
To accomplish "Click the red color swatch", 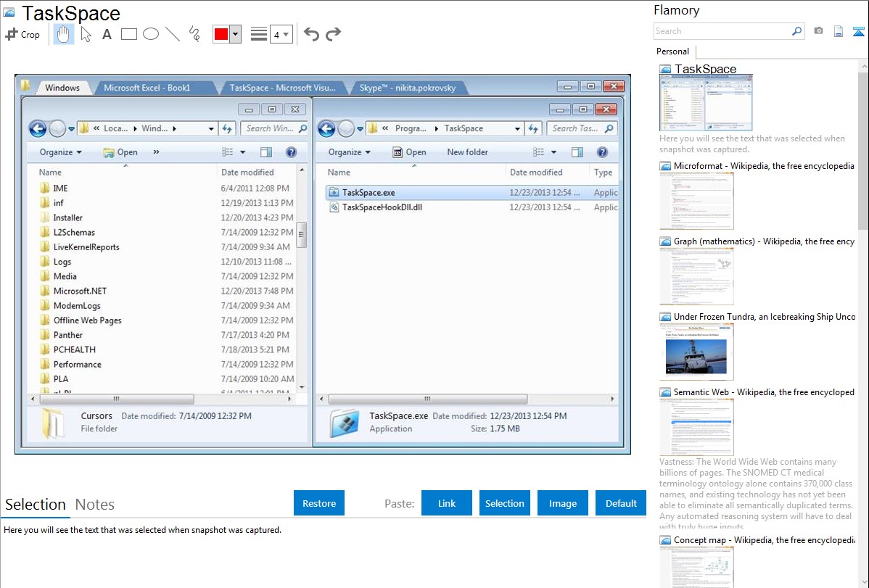I will click(221, 34).
